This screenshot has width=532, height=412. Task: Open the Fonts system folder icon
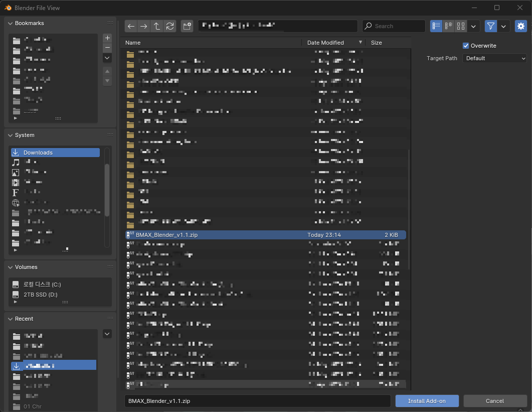click(x=16, y=193)
